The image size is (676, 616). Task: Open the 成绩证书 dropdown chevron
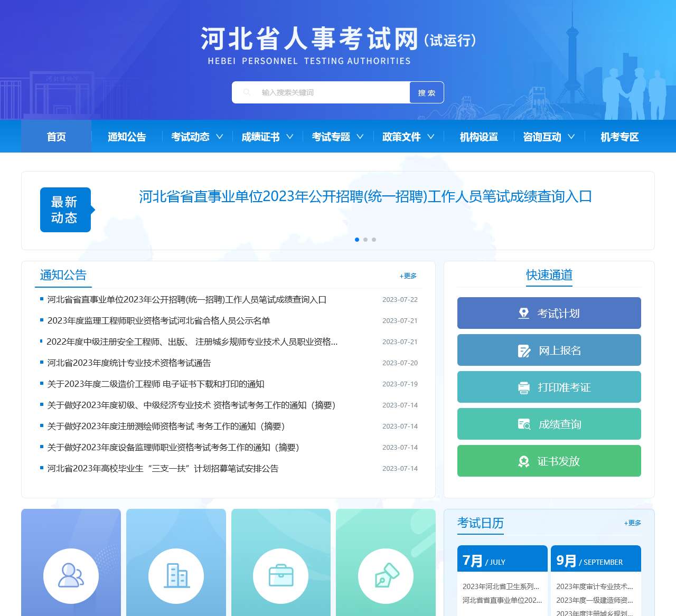290,137
